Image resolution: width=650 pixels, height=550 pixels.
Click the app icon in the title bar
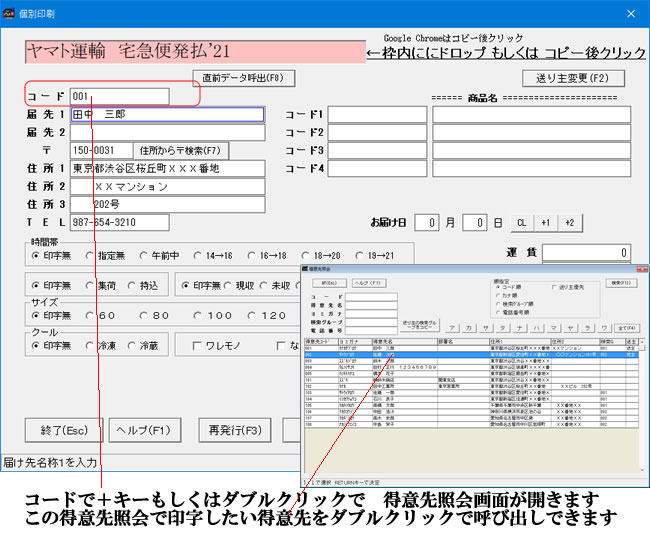pyautogui.click(x=12, y=13)
